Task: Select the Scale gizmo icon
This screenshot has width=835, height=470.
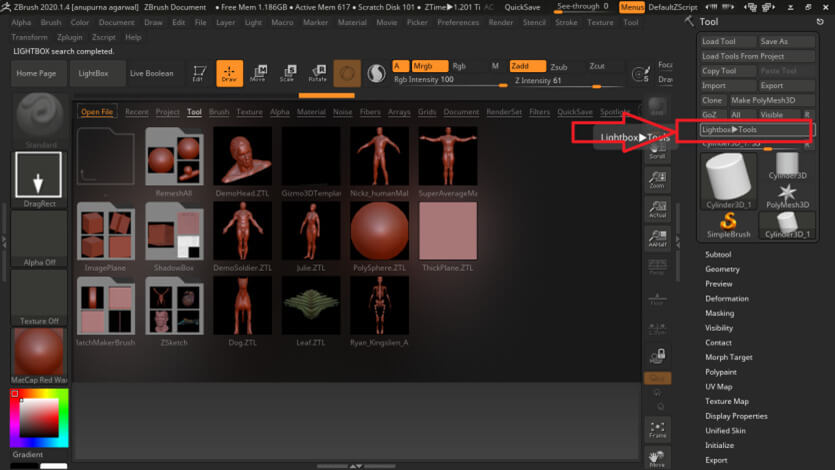Action: point(288,73)
